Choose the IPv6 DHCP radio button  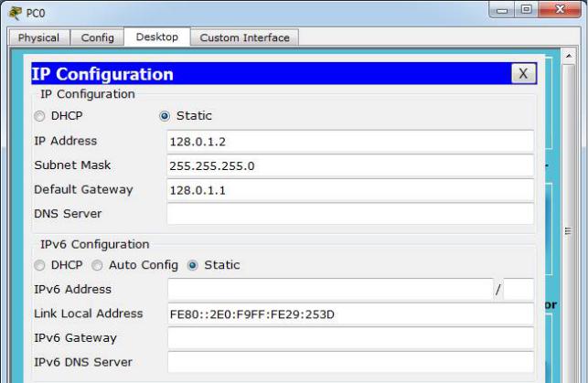click(x=39, y=265)
